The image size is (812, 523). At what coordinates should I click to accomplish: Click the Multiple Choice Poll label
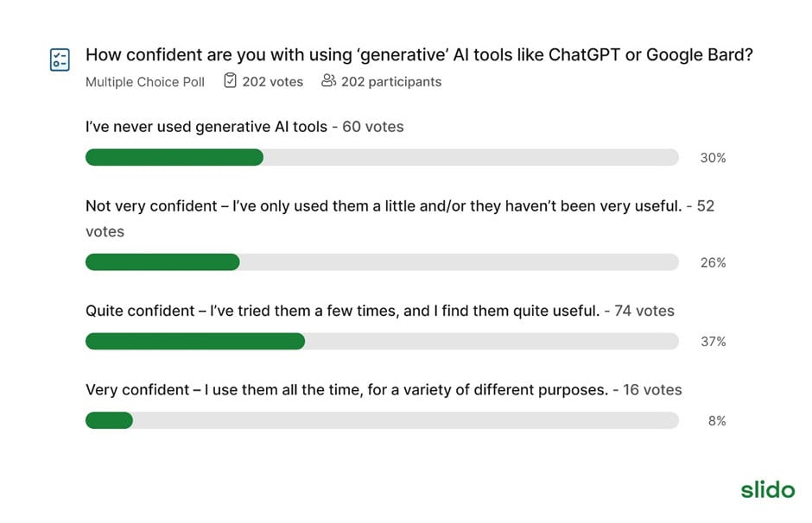[x=145, y=82]
